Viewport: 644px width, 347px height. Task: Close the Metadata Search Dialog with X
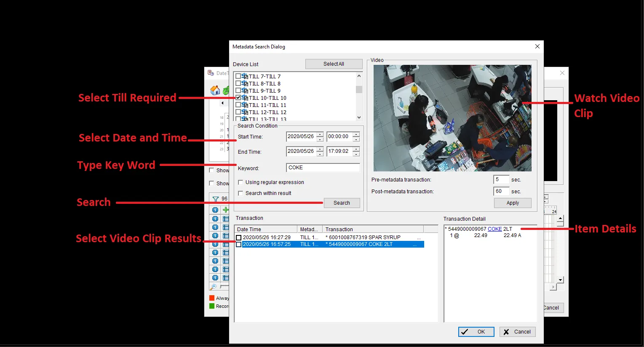click(x=537, y=46)
